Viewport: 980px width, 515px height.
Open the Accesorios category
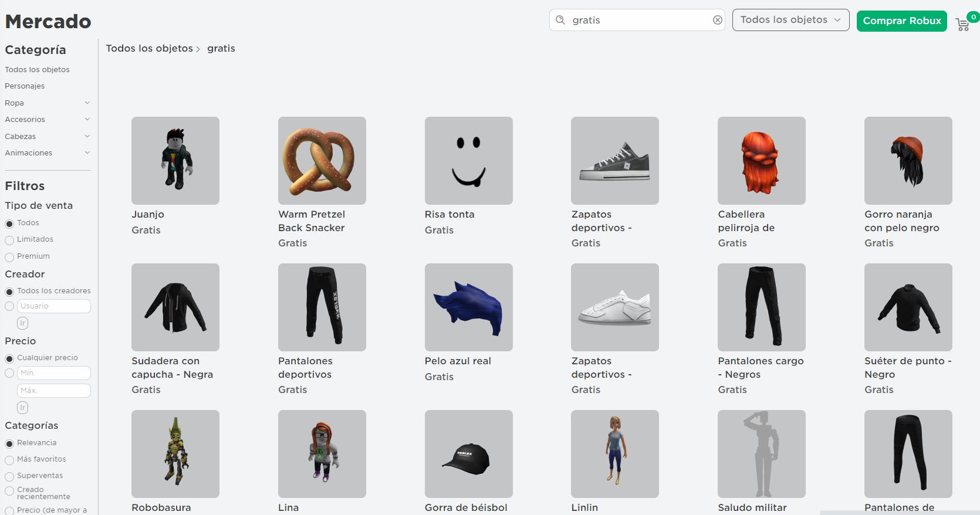coord(25,119)
